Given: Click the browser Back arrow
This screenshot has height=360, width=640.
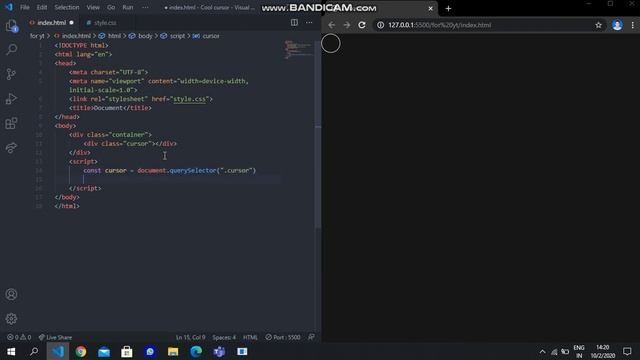Looking at the screenshot, I should click(x=331, y=25).
